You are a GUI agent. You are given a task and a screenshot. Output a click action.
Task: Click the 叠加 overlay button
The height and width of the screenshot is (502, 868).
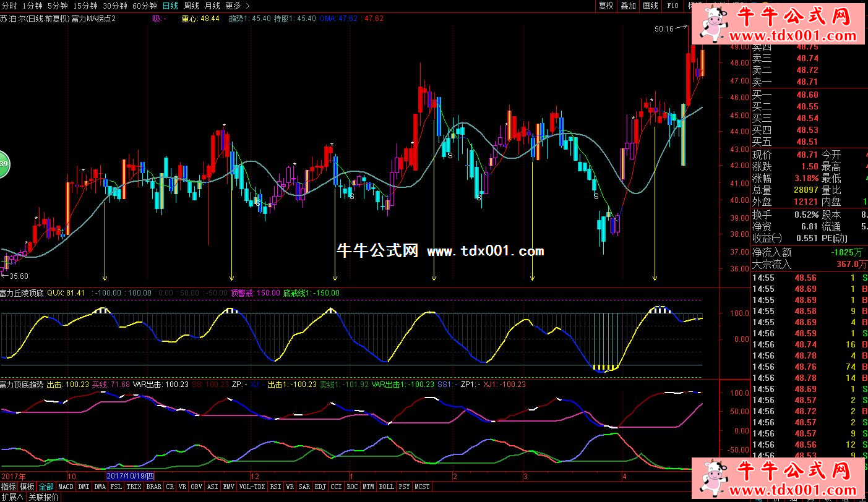(x=628, y=6)
